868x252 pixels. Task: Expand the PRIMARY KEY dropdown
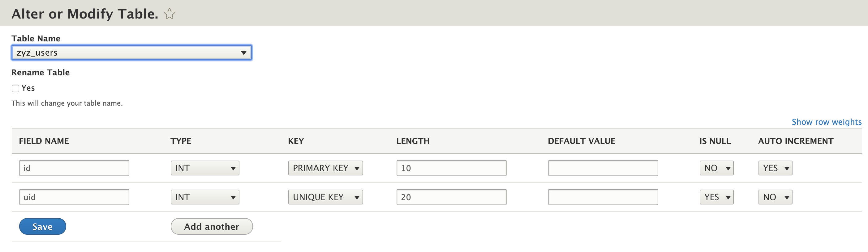[325, 168]
